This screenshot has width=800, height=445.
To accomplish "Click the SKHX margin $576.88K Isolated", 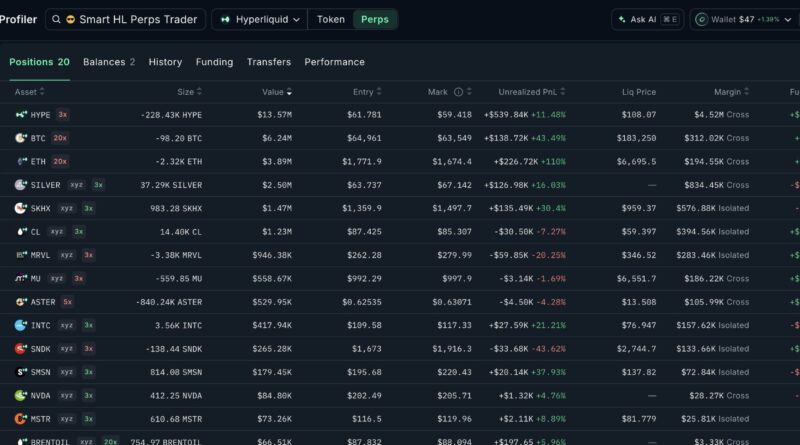I will click(x=713, y=208).
